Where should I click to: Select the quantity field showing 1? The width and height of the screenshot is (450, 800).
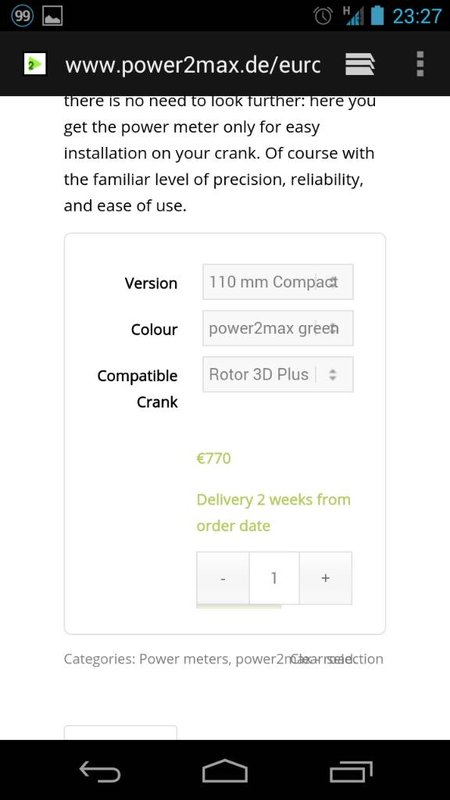pyautogui.click(x=274, y=578)
